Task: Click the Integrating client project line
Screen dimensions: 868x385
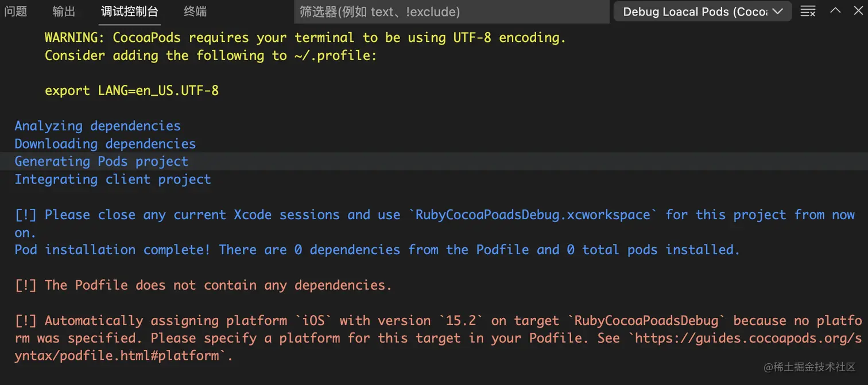Action: click(x=113, y=179)
